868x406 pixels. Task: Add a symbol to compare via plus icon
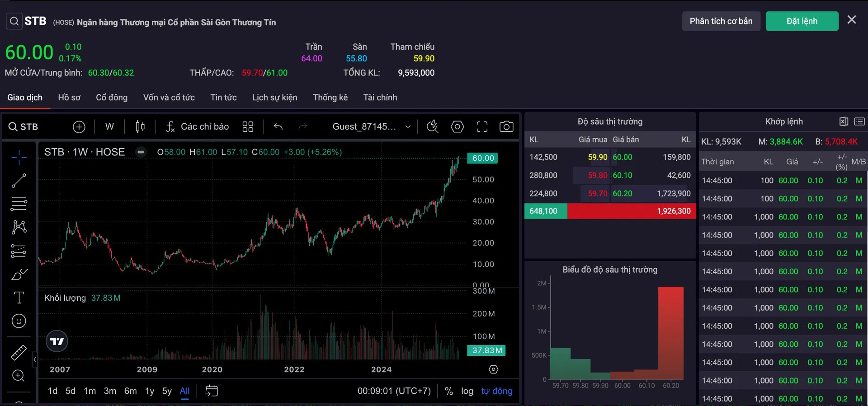79,127
